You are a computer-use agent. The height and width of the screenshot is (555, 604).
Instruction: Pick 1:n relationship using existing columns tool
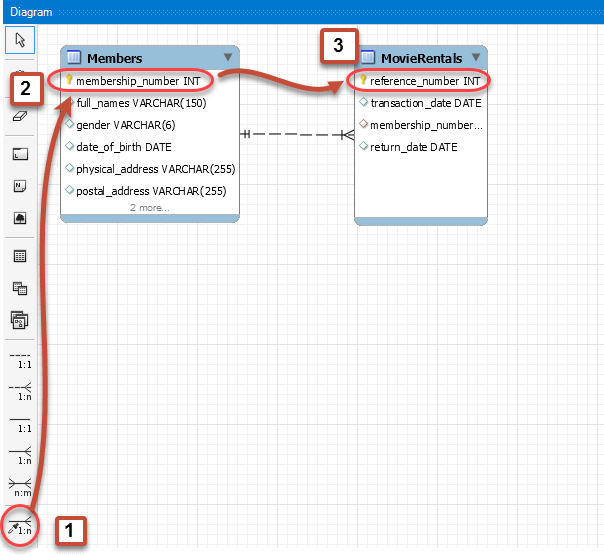20,525
